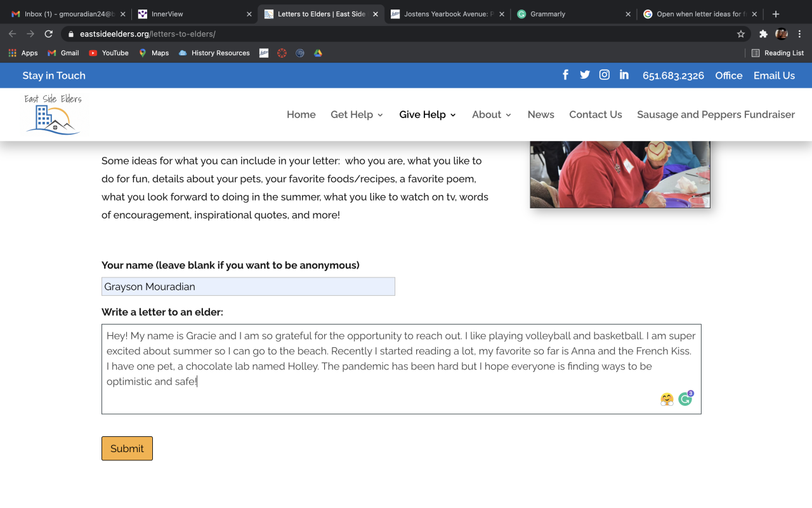Expand the About dropdown menu
This screenshot has height=508, width=812.
click(x=492, y=114)
